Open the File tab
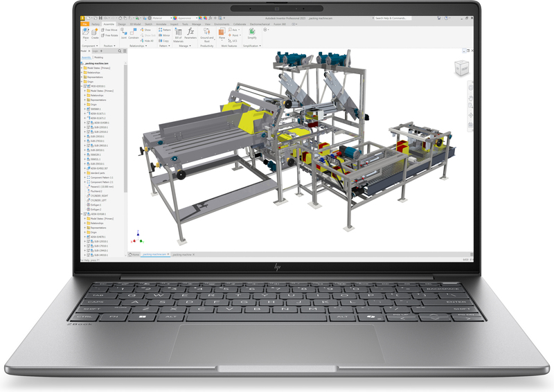This screenshot has width=554, height=392. tap(84, 24)
